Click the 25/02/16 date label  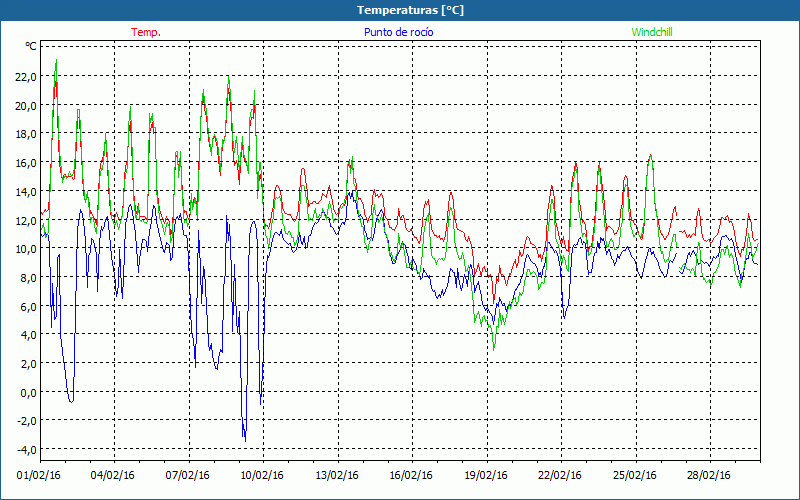[634, 476]
